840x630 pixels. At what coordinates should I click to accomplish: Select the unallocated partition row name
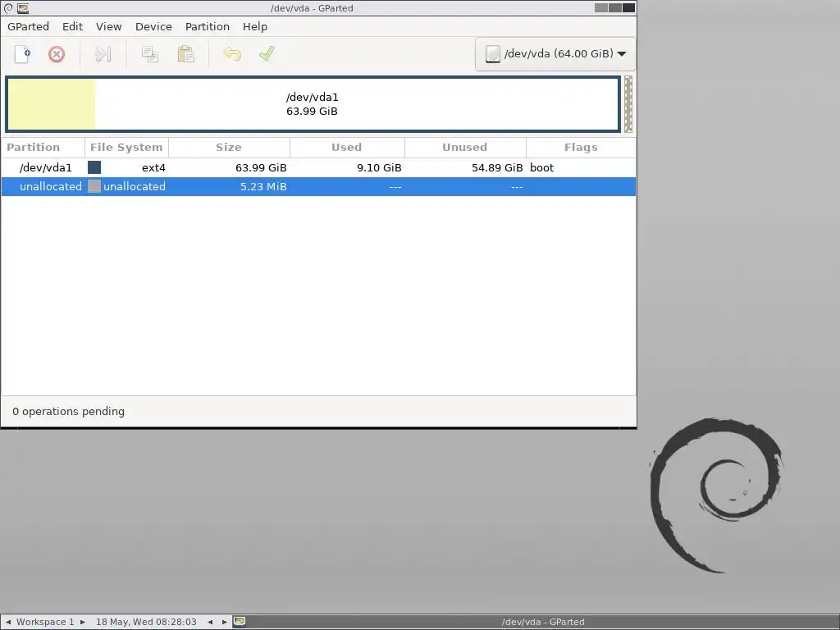tap(51, 186)
